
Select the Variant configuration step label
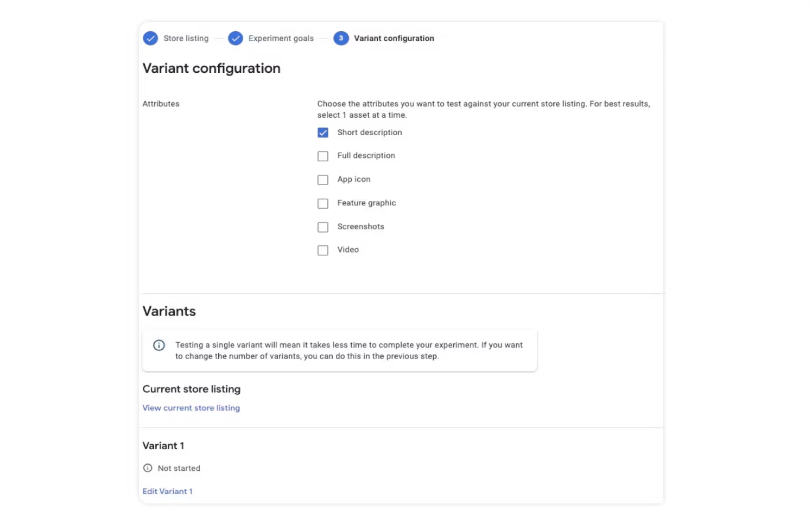point(394,39)
